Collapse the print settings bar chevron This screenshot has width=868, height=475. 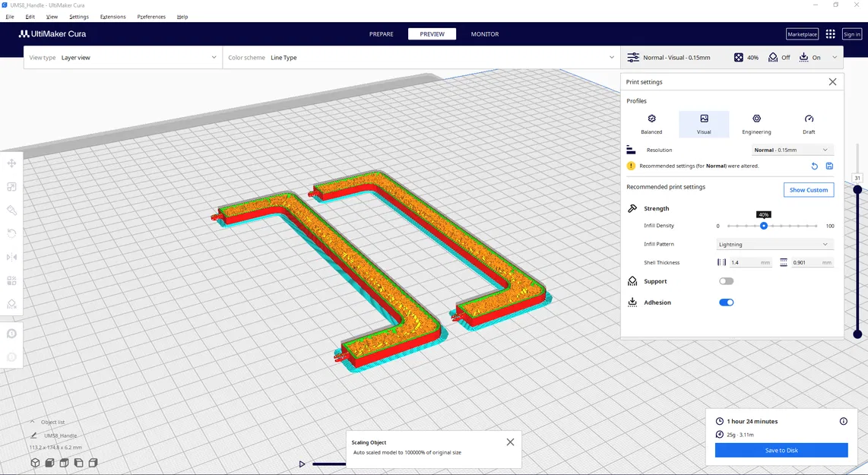coord(835,58)
